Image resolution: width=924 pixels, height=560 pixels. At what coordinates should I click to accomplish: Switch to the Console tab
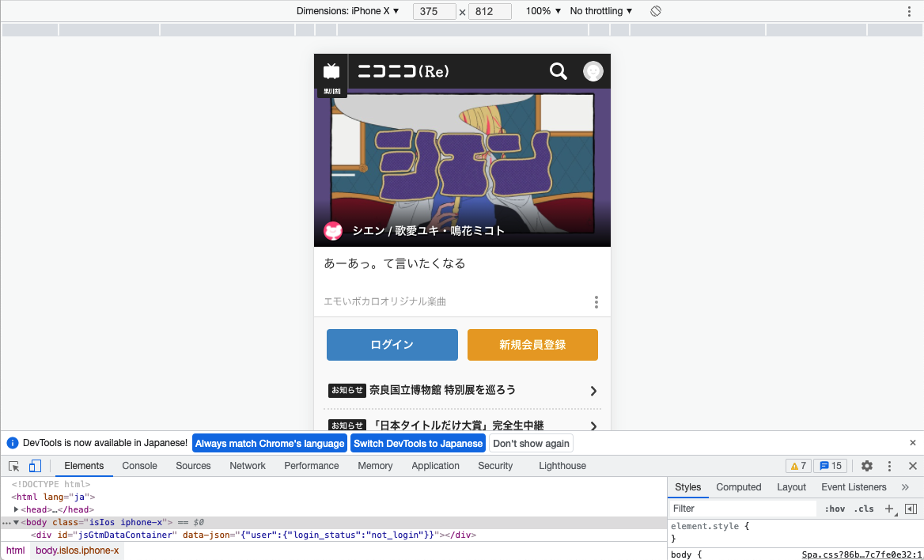point(139,466)
